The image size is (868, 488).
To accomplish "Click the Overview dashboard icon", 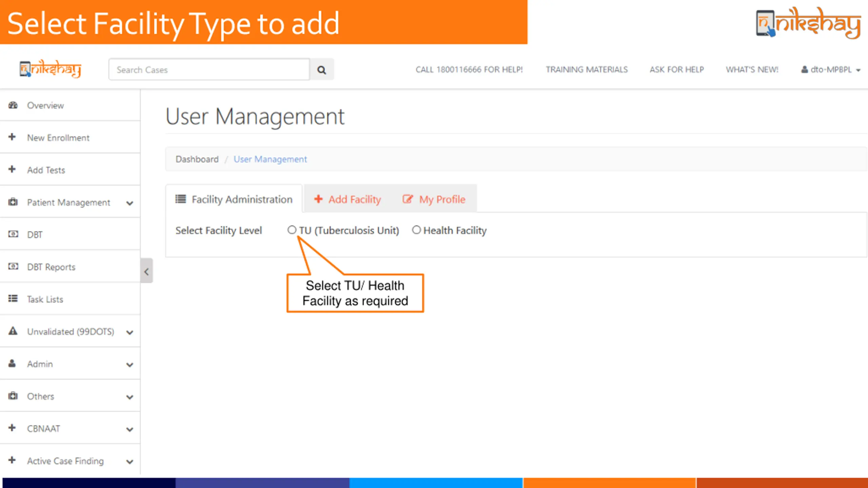I will tap(13, 105).
